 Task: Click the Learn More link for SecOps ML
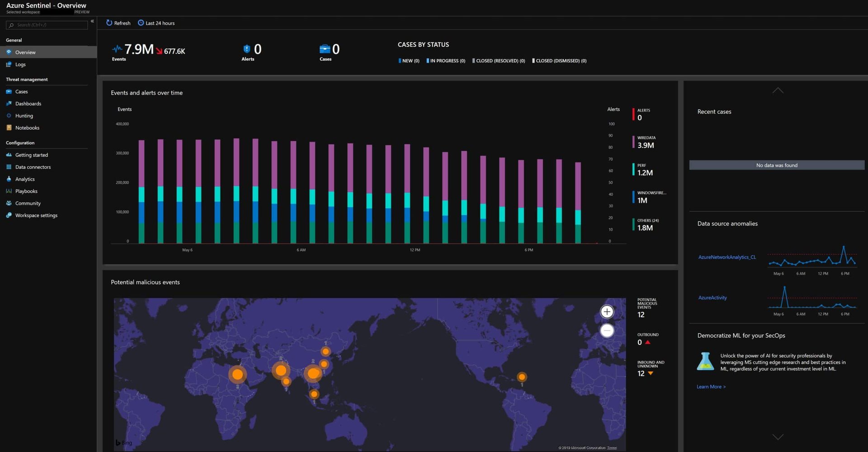(711, 386)
